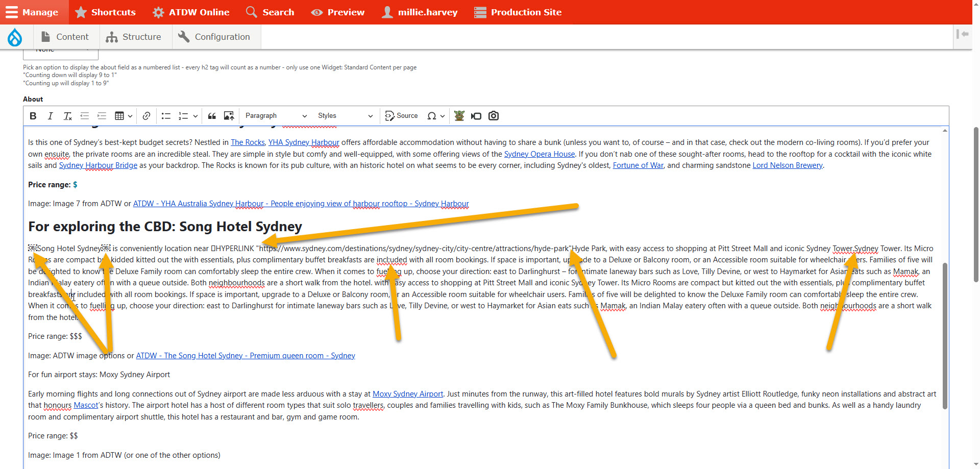Open the millie.harvey user menu
This screenshot has width=980, height=469.
(x=420, y=12)
